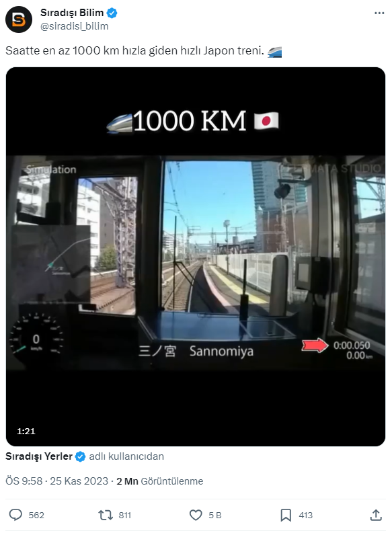
Task: Click the verified badge next to Sıradışı Yerler
Action: point(80,456)
